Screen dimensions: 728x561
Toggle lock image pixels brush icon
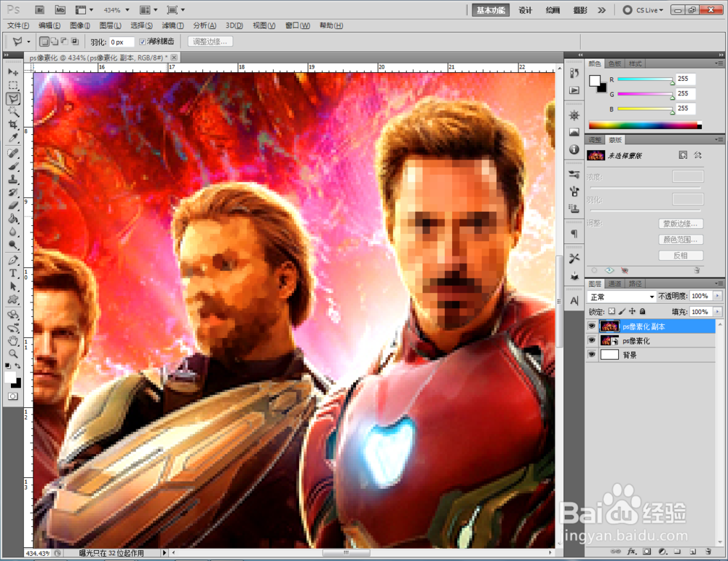tap(622, 311)
